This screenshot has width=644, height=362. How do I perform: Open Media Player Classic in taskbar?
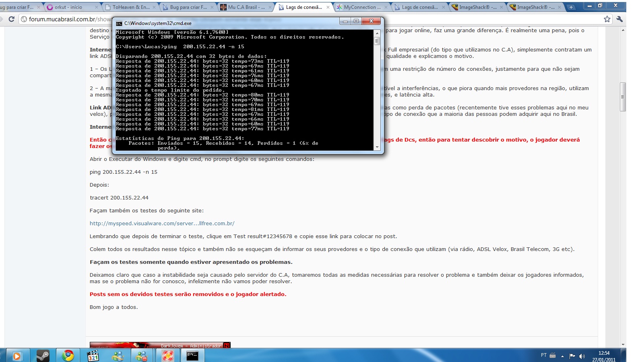click(93, 356)
